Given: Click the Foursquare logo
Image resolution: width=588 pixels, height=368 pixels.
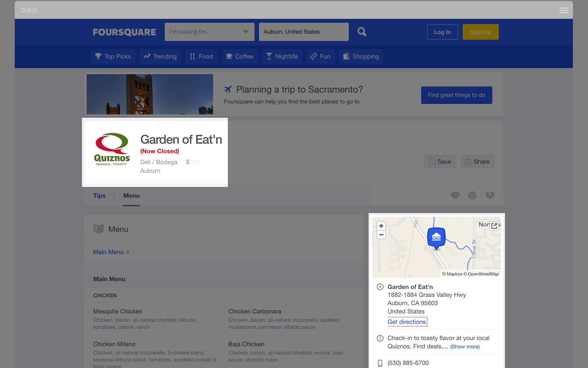Looking at the screenshot, I should 124,32.
